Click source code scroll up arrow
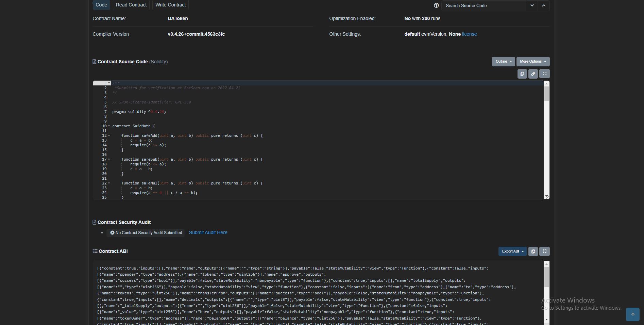The height and width of the screenshot is (325, 644). coord(546,83)
